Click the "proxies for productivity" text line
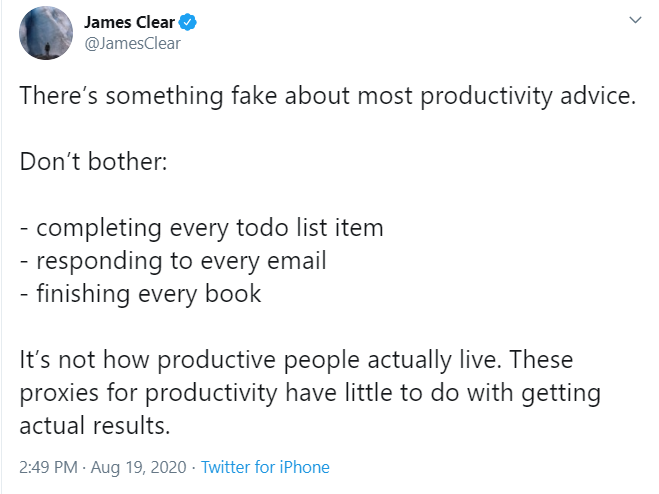Viewport: 659px width, 494px height. (x=310, y=393)
